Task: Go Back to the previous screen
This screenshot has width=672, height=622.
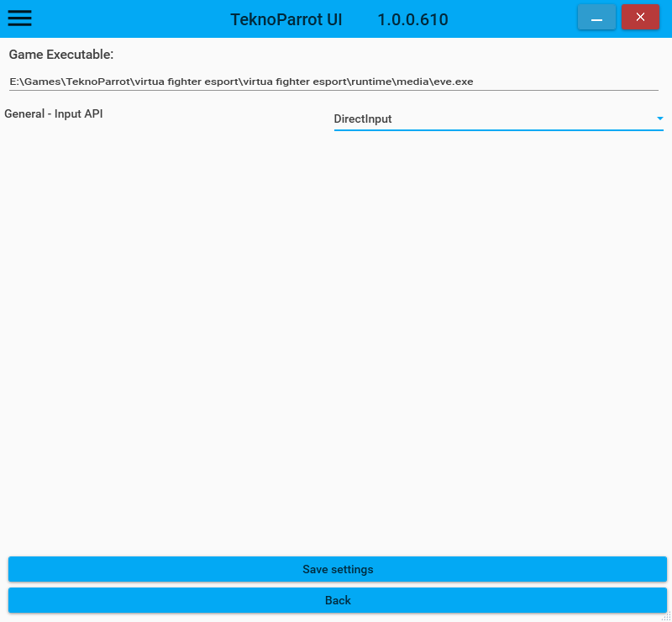Action: coord(338,600)
